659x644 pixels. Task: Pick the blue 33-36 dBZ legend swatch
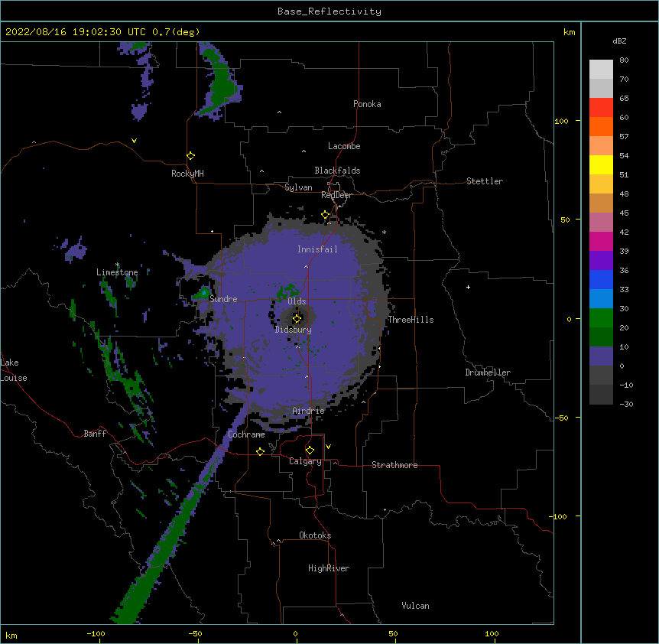pyautogui.click(x=601, y=279)
